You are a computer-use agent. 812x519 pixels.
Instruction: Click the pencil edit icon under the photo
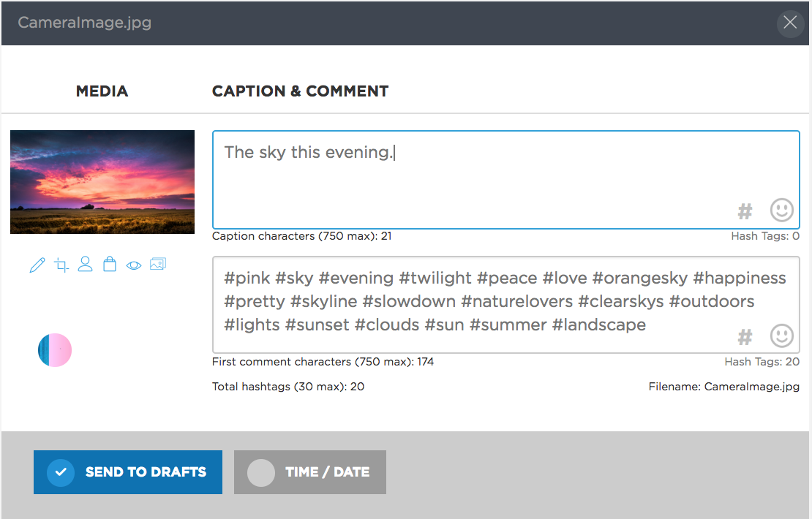(x=37, y=265)
